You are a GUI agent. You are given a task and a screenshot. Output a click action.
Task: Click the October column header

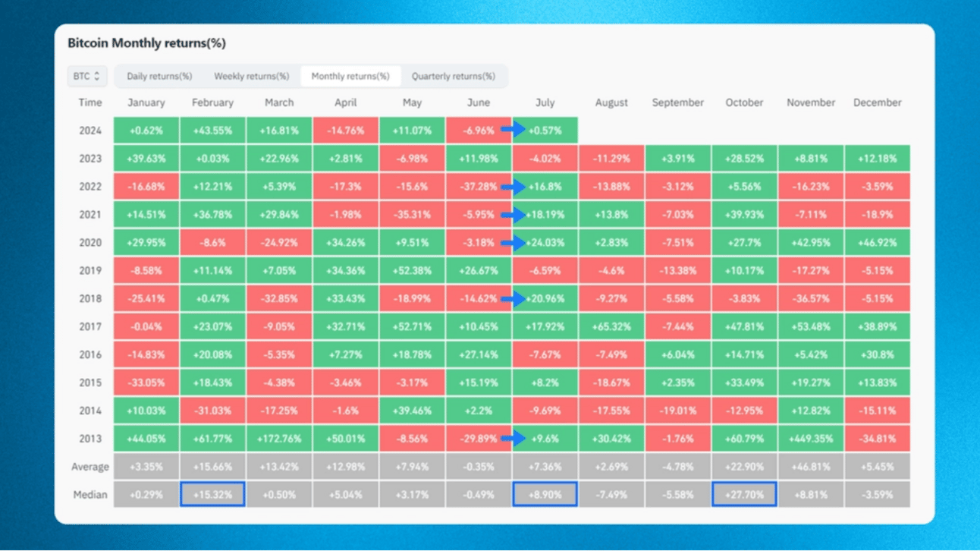(744, 102)
